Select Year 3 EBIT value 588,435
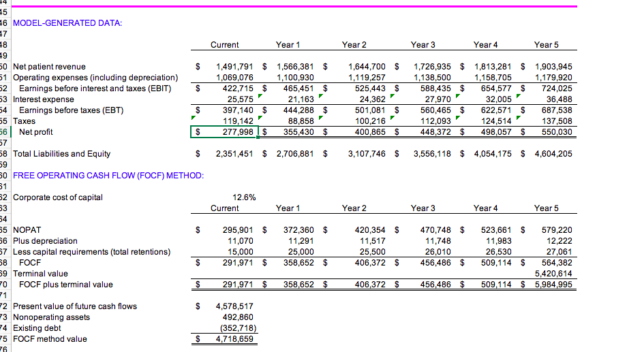 point(435,89)
